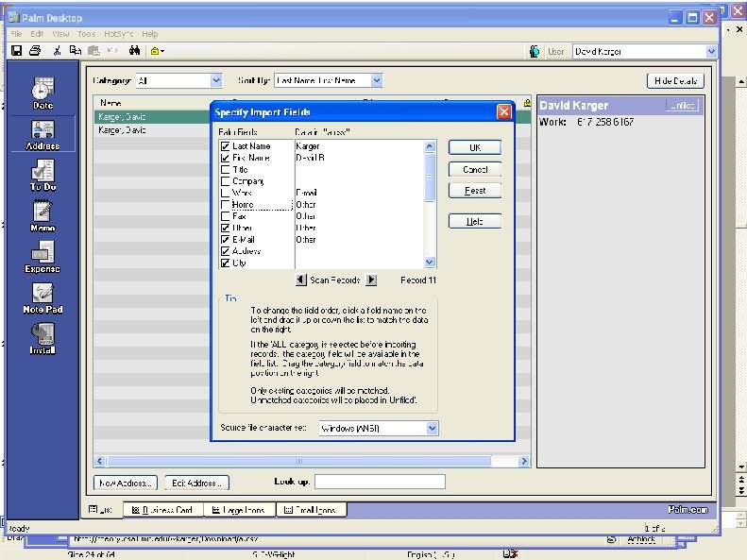Open the Note Pad view in sidebar
Image resolution: width=747 pixels, height=560 pixels.
(42, 297)
